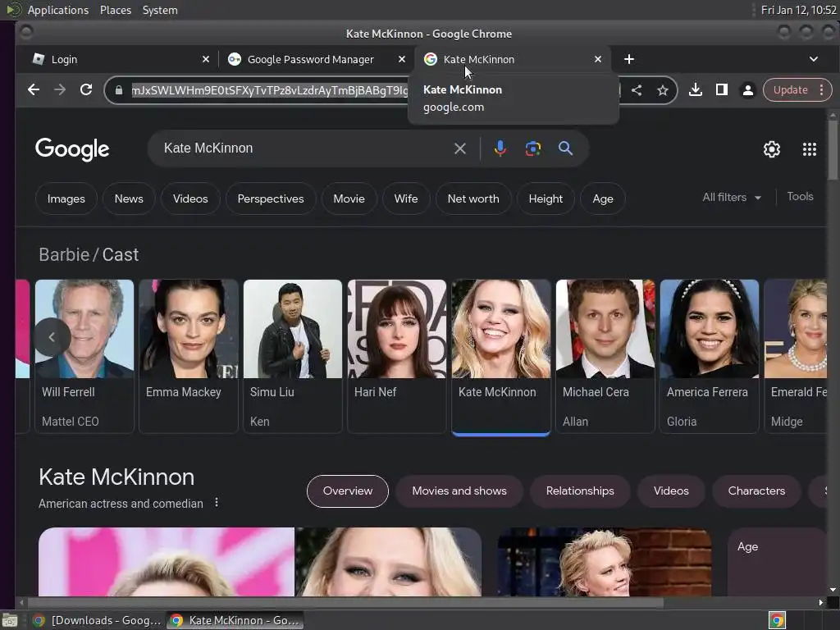Select the Movies and shows tab
Viewport: 840px width, 630px height.
(459, 491)
